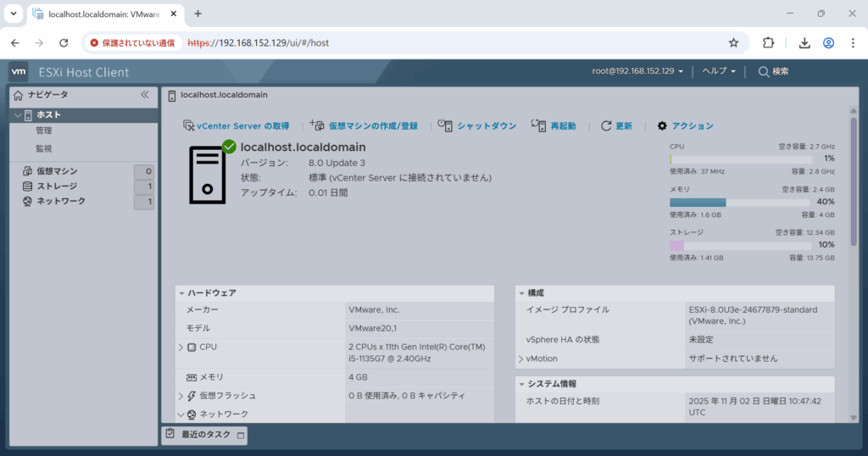Click the シャットダウン power icon
868x456 pixels.
(x=444, y=125)
